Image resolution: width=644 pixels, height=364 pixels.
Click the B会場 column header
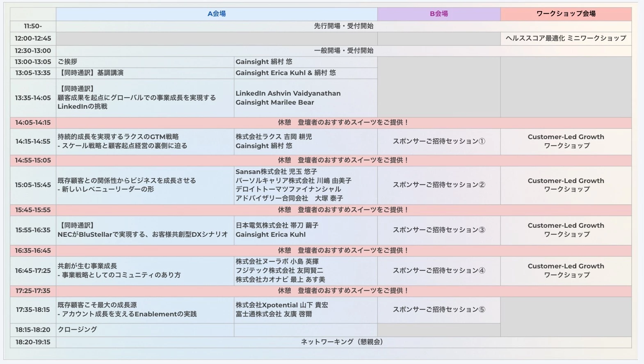(x=439, y=14)
